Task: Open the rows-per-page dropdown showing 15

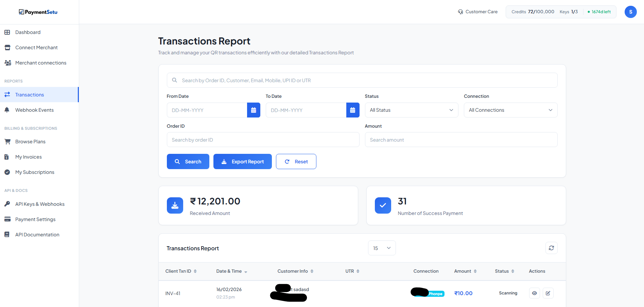Action: (x=382, y=248)
